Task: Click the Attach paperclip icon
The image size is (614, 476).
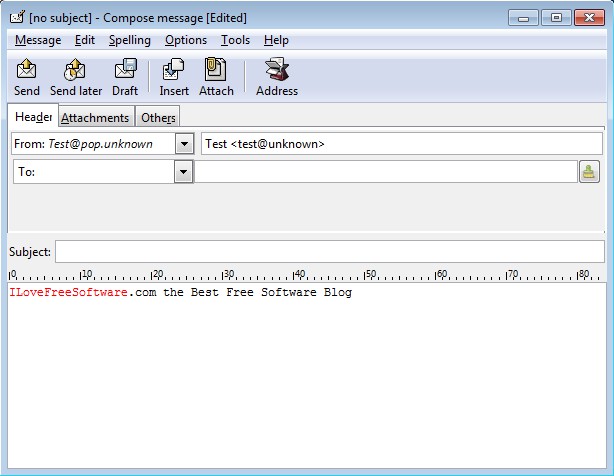Action: pyautogui.click(x=215, y=69)
